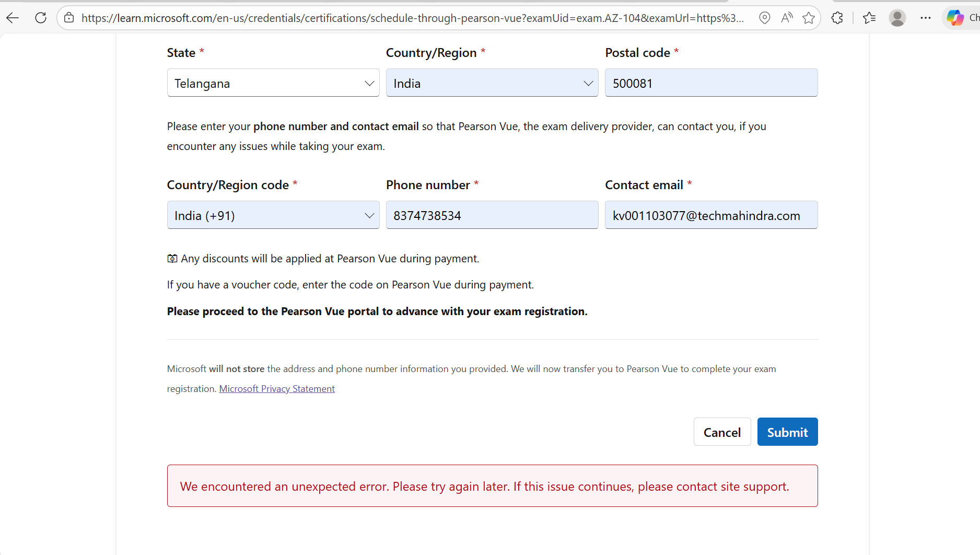Click the Phone number field
The height and width of the screenshot is (555, 980).
[x=492, y=215]
